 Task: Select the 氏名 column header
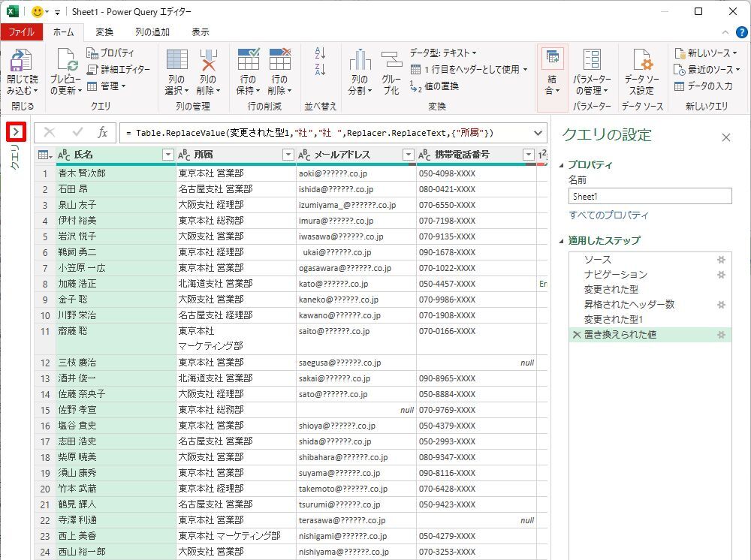pyautogui.click(x=115, y=155)
